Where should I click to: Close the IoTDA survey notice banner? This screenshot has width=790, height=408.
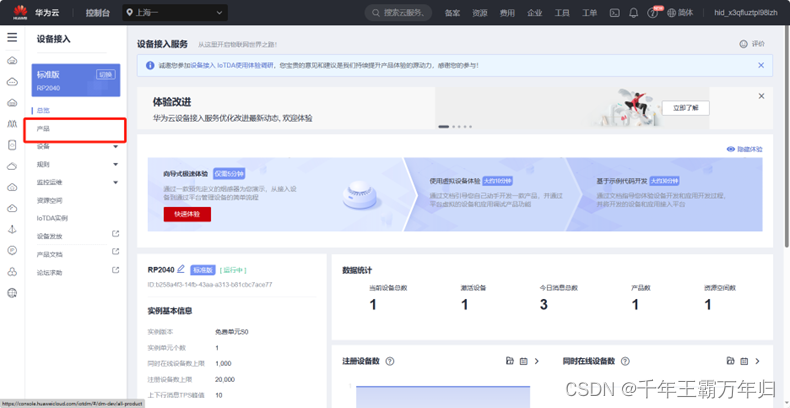coord(761,65)
